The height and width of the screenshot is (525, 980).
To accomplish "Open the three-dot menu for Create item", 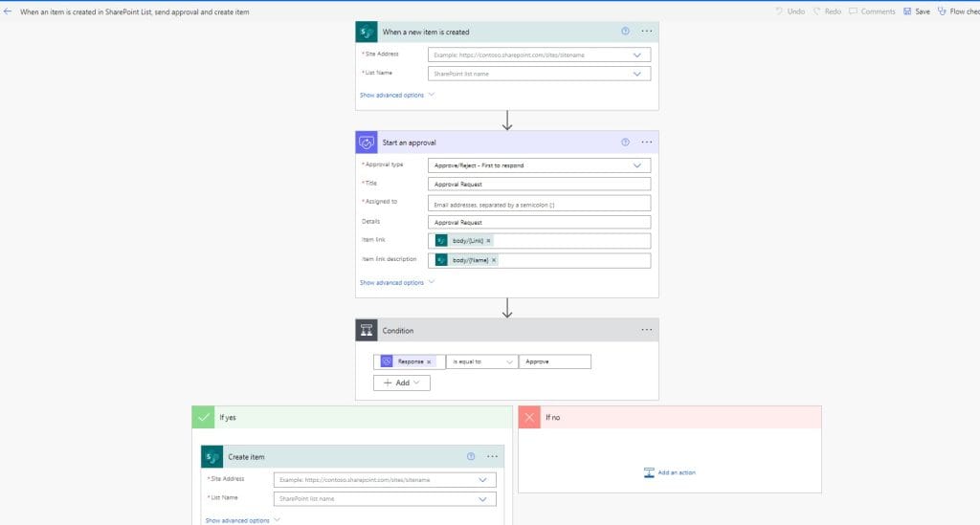I will [492, 457].
